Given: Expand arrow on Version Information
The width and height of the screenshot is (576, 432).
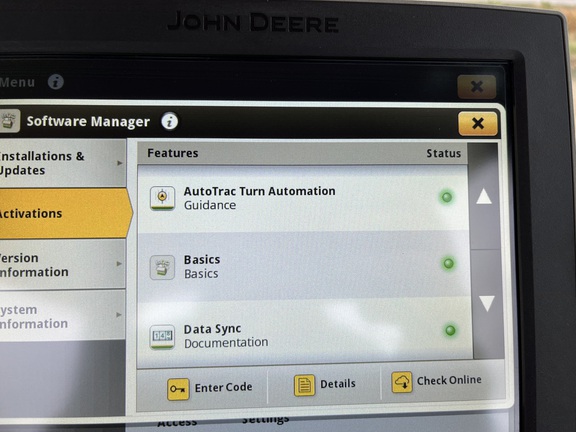Looking at the screenshot, I should [119, 263].
